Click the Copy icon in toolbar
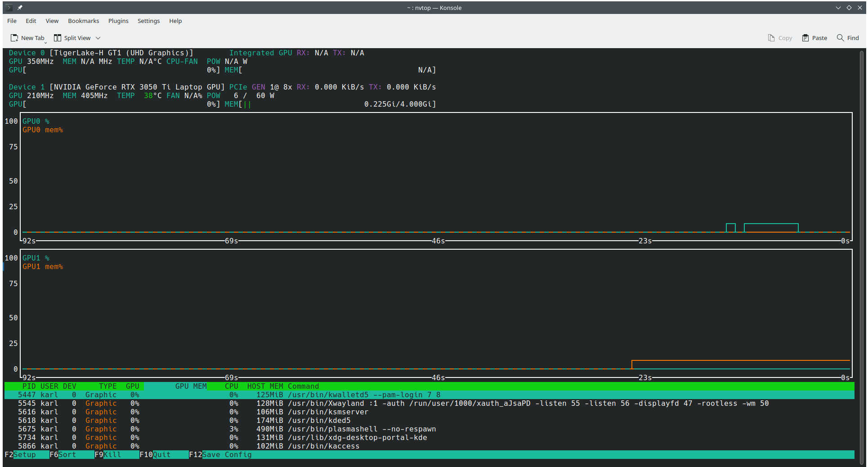The image size is (868, 467). pyautogui.click(x=771, y=38)
